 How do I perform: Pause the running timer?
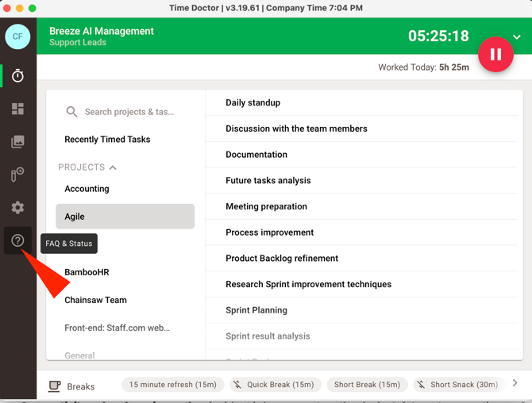[495, 54]
